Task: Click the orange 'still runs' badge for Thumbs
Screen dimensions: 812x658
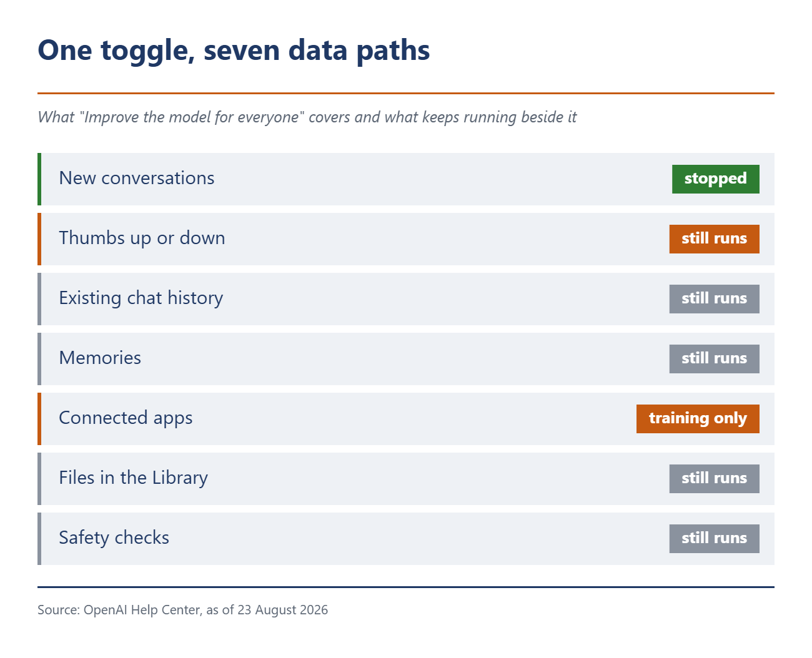Action: point(714,239)
